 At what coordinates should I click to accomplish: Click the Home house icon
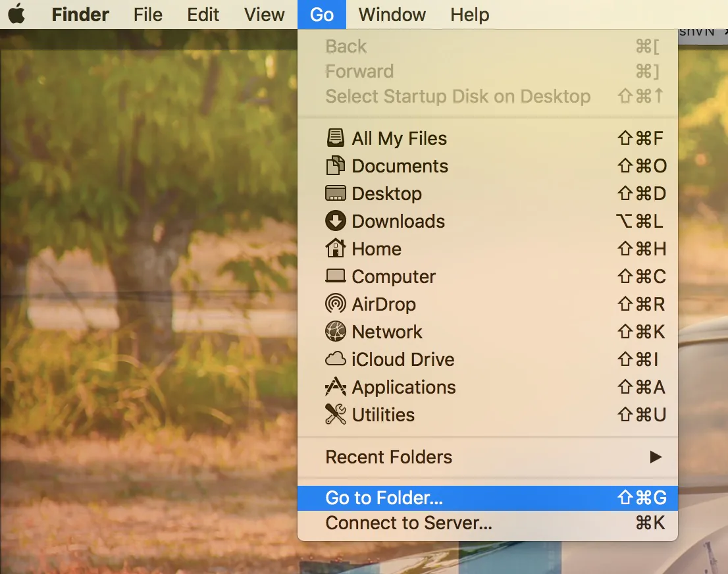coord(335,248)
